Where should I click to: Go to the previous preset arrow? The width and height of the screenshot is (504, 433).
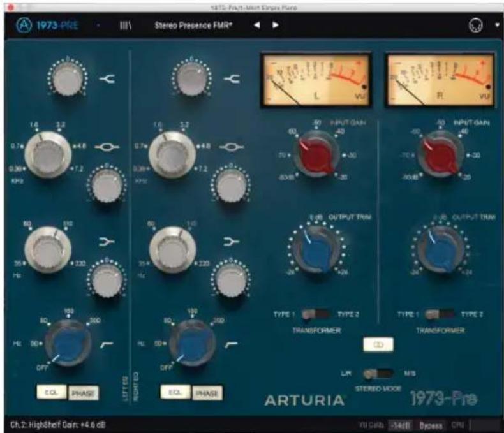(x=257, y=25)
